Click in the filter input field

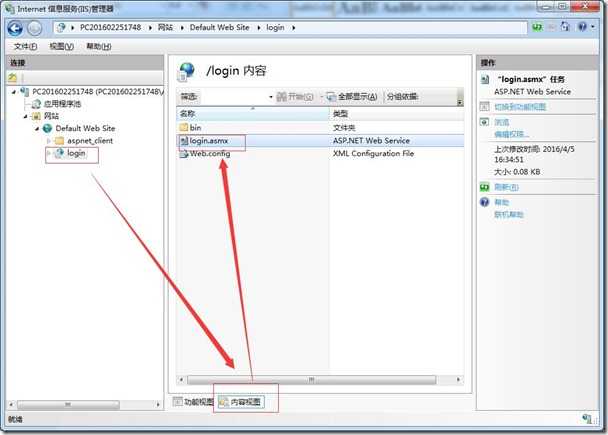click(x=235, y=97)
